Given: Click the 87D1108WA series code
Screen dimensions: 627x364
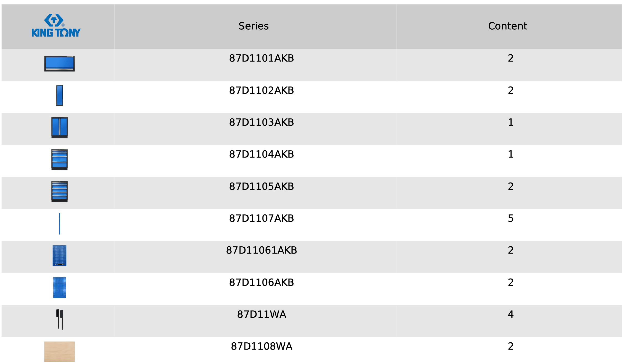Looking at the screenshot, I should point(261,346).
